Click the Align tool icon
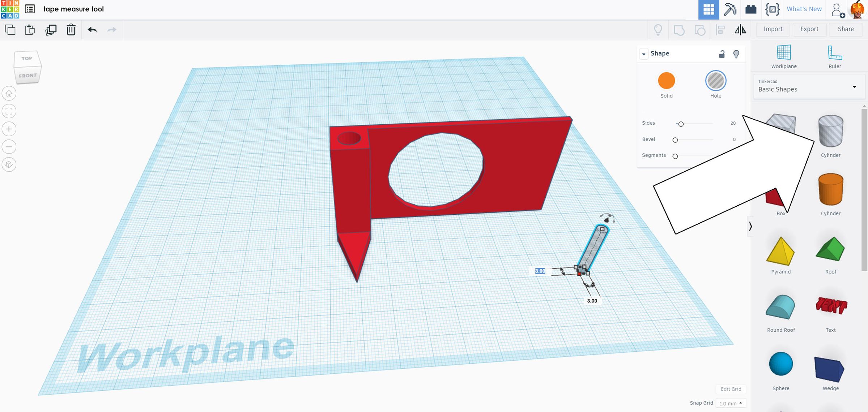 click(x=720, y=30)
